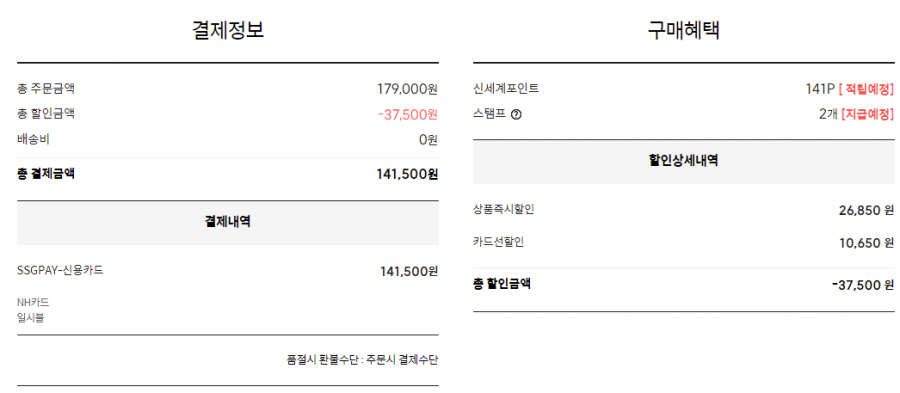Select the 결제정보 heading
Screen dimensions: 900x393
pos(228,30)
